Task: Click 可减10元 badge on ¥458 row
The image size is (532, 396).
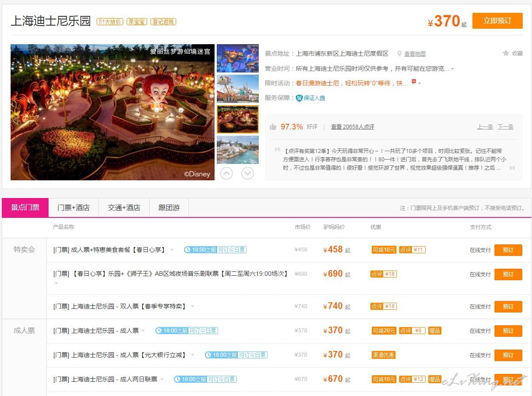Action: tap(384, 250)
